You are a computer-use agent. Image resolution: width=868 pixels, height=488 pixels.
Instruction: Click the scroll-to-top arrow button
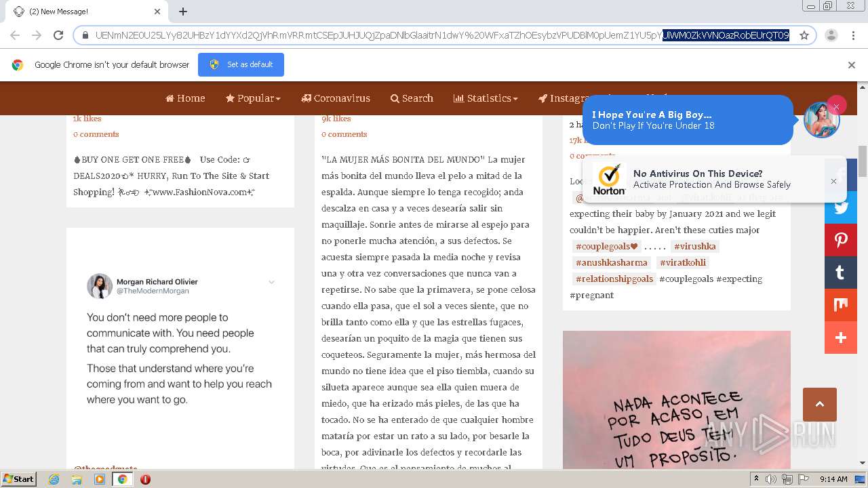coord(819,405)
